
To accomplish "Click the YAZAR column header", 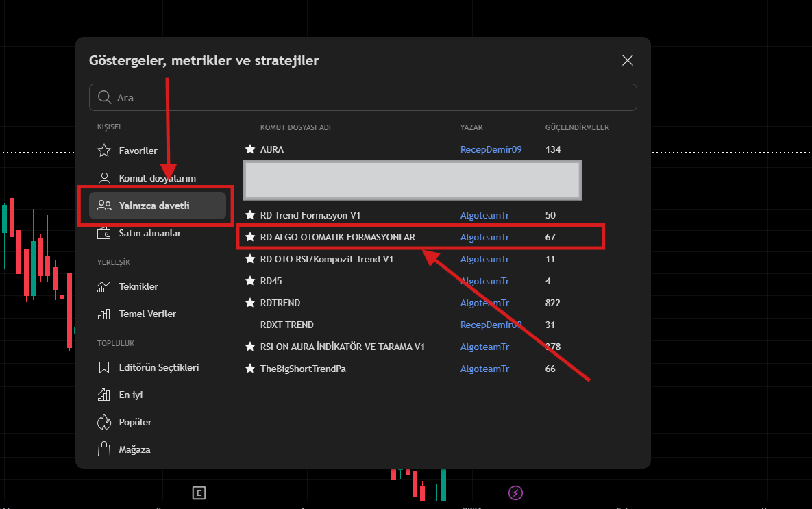I will tap(471, 127).
